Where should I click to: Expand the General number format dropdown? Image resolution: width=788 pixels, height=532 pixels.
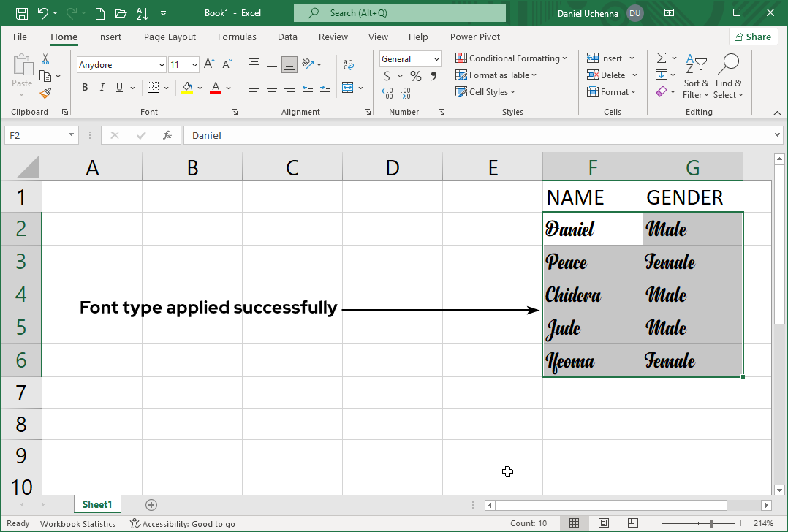(x=436, y=59)
